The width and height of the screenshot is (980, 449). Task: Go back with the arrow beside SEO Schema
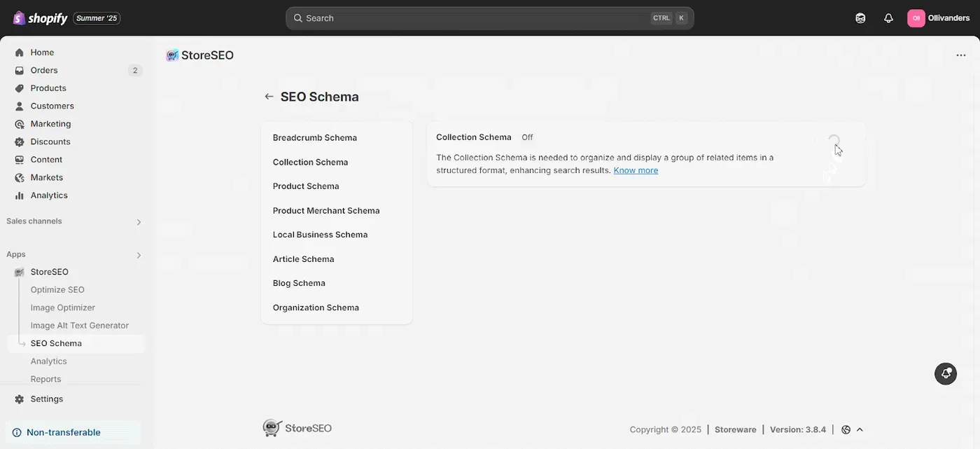tap(269, 97)
